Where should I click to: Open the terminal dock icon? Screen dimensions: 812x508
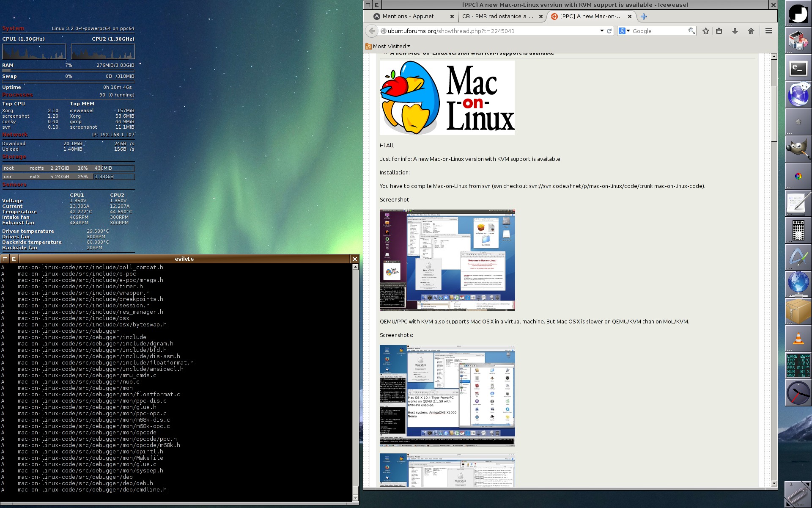798,68
